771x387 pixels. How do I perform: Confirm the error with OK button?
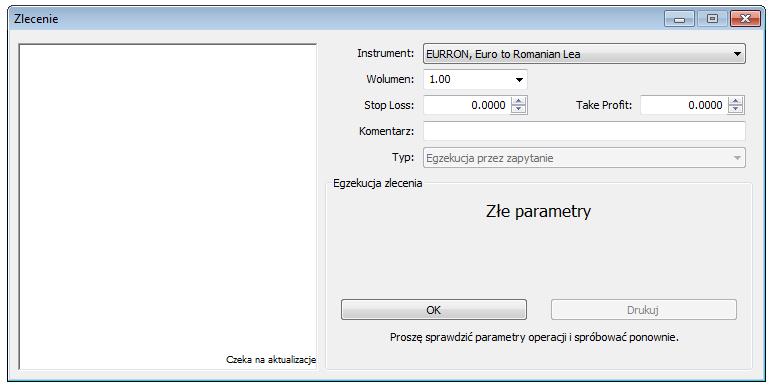pos(434,310)
